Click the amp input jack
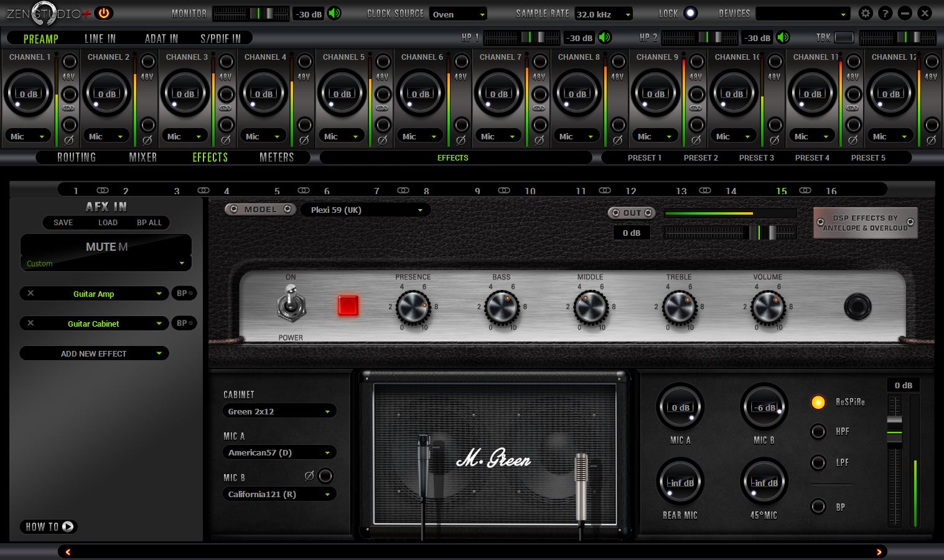This screenshot has height=560, width=944. 858,307
